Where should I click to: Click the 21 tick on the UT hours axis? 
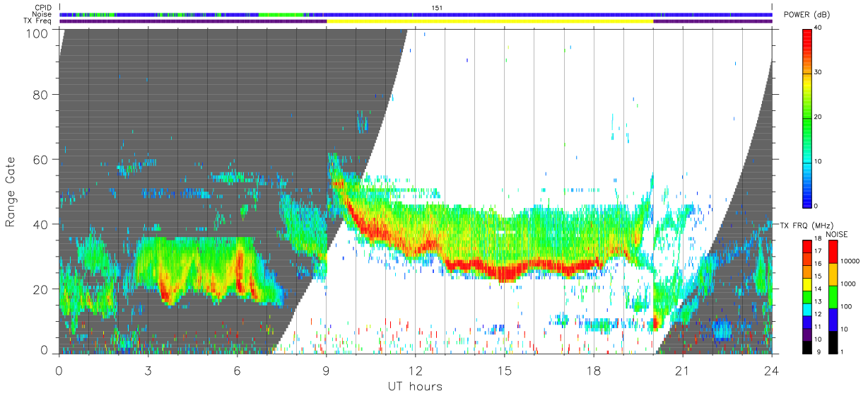tap(682, 370)
